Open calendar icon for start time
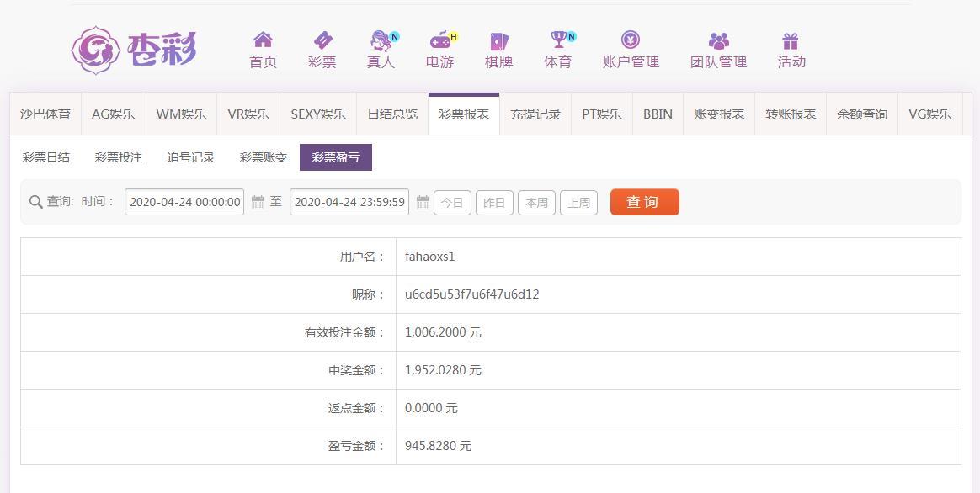 (x=258, y=202)
